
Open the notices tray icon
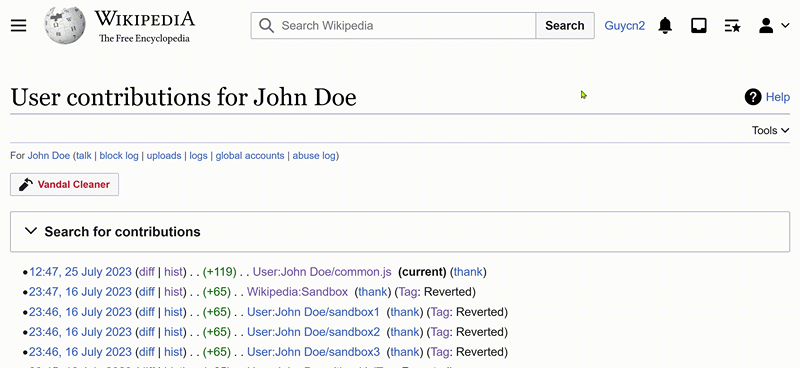click(698, 26)
